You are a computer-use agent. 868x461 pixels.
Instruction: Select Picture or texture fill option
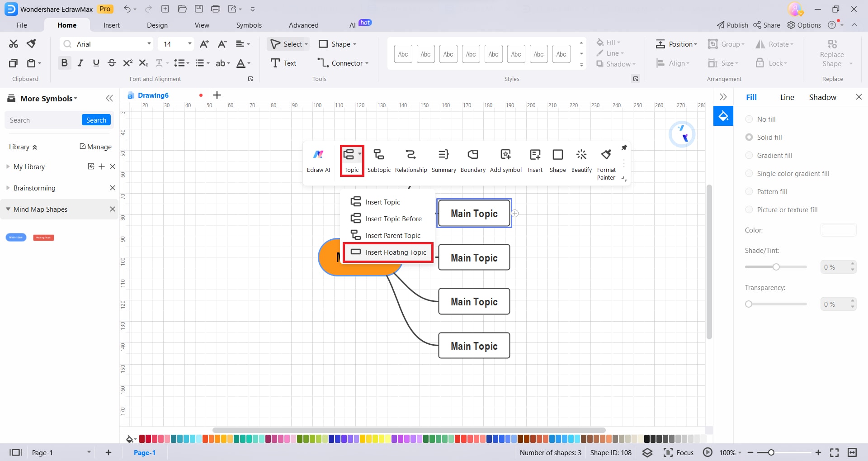[x=749, y=209]
